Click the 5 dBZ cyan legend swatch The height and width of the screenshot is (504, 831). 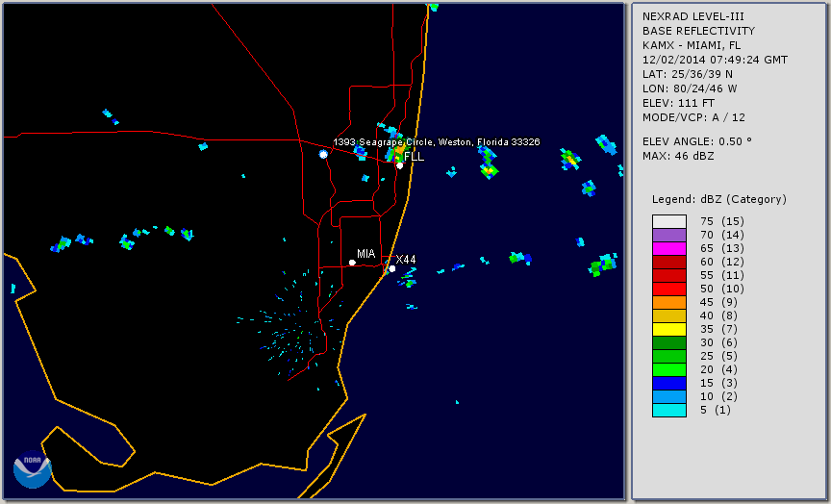point(669,410)
